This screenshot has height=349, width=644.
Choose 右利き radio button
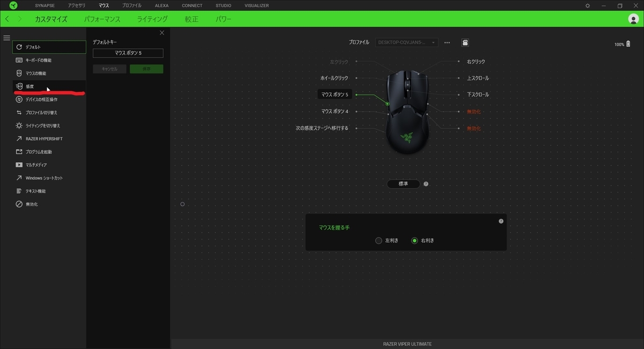(414, 241)
